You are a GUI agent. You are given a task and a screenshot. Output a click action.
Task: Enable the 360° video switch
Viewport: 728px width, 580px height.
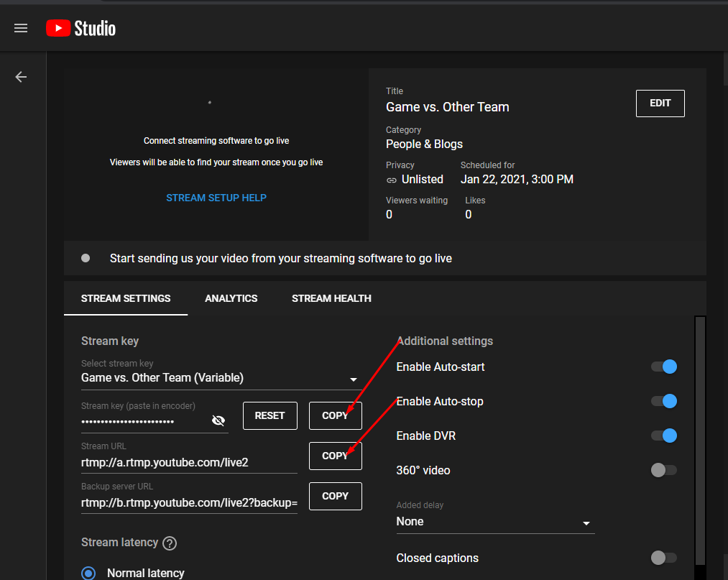(x=663, y=470)
